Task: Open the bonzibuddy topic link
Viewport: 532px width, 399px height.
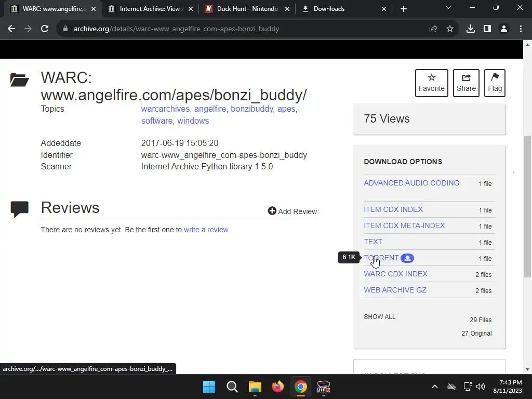Action: coord(252,109)
